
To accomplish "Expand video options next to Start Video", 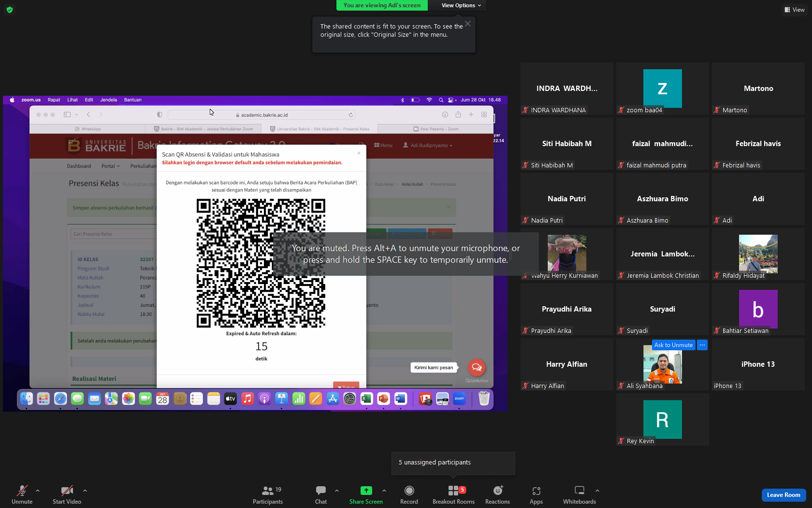I will (85, 491).
